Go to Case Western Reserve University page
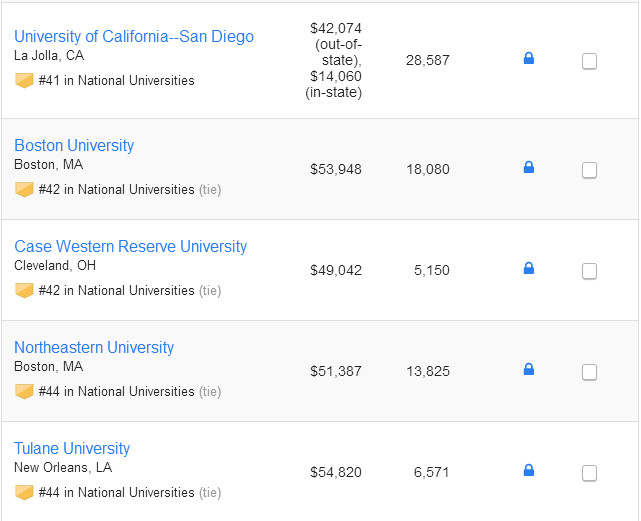This screenshot has width=641, height=521. 130,247
